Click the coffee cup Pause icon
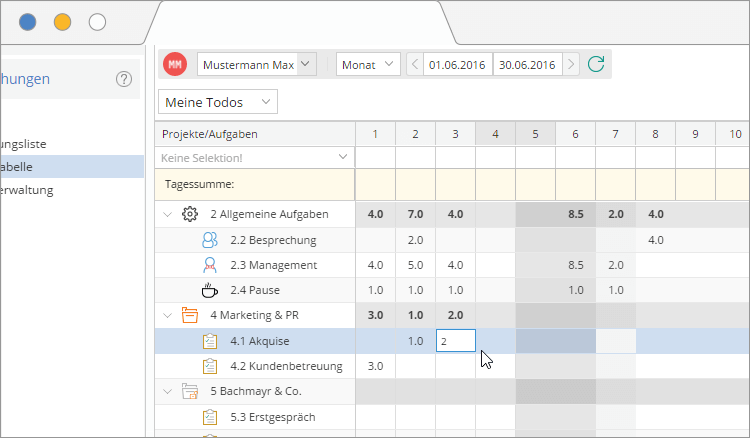750x438 pixels. click(209, 291)
